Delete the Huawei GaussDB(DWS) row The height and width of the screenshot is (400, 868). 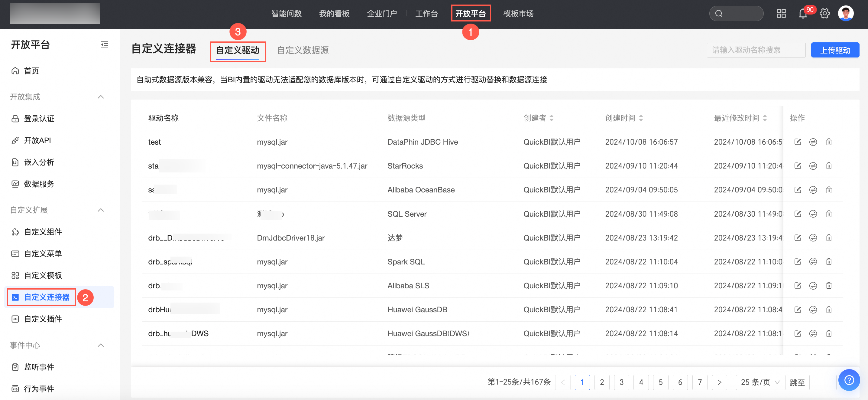pos(829,333)
